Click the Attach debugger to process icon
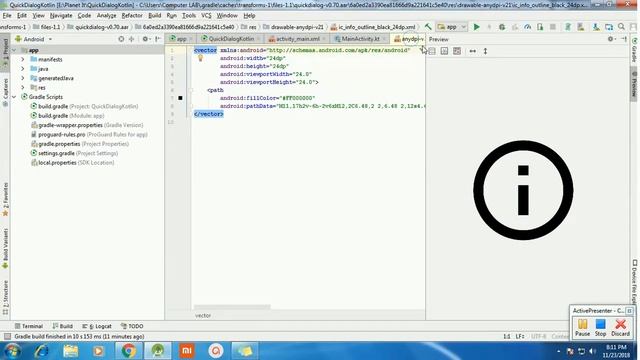Viewport: 640px width, 360px height. [540, 27]
